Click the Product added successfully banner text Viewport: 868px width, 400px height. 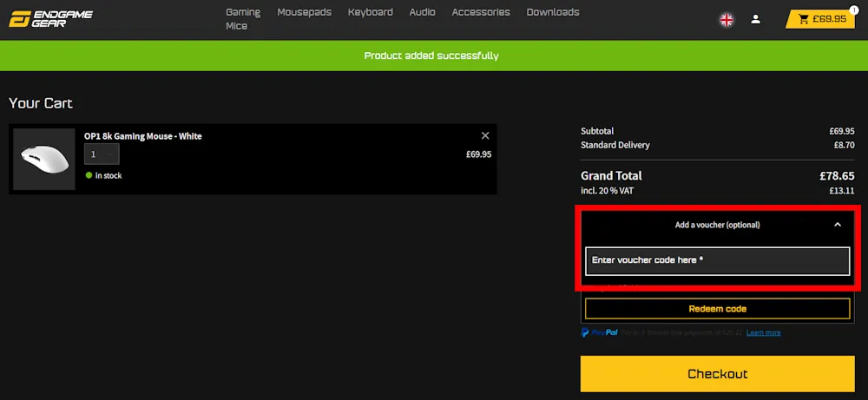431,56
